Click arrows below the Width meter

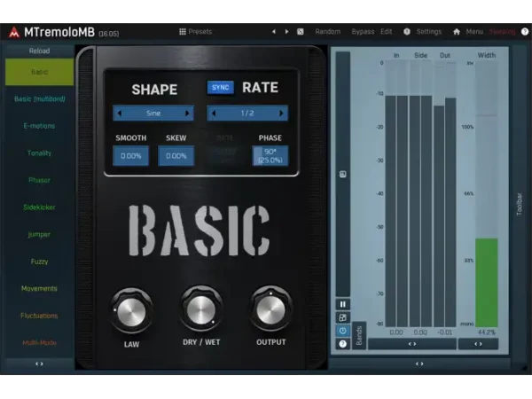coord(478,344)
